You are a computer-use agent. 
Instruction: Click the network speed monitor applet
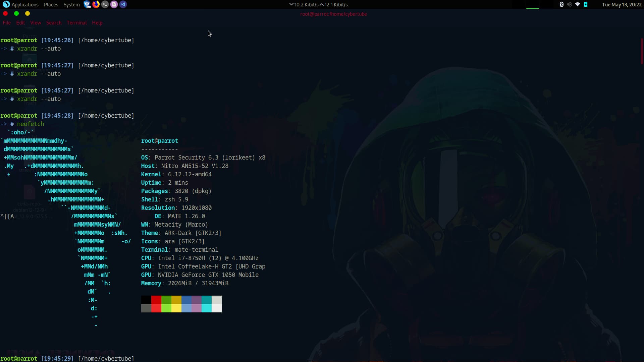click(x=318, y=4)
